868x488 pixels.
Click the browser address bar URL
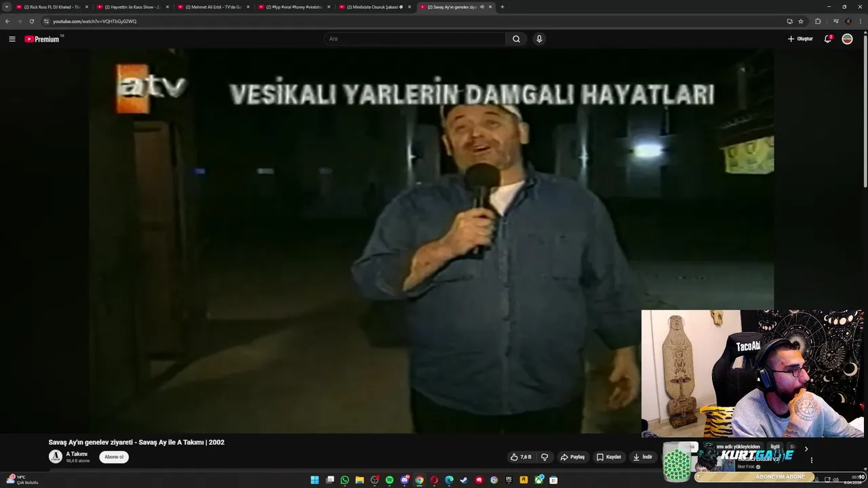[x=94, y=21]
